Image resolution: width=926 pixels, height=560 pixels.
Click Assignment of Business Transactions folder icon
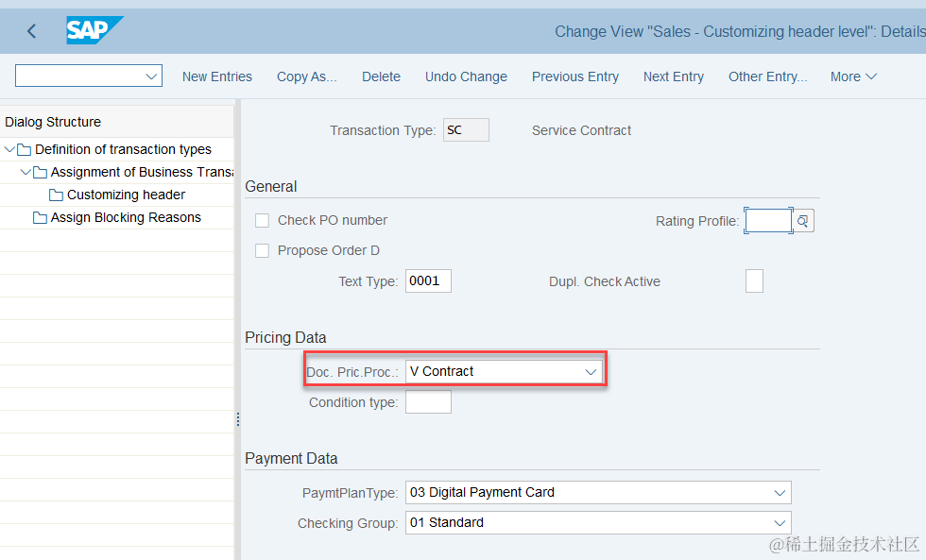tap(40, 172)
